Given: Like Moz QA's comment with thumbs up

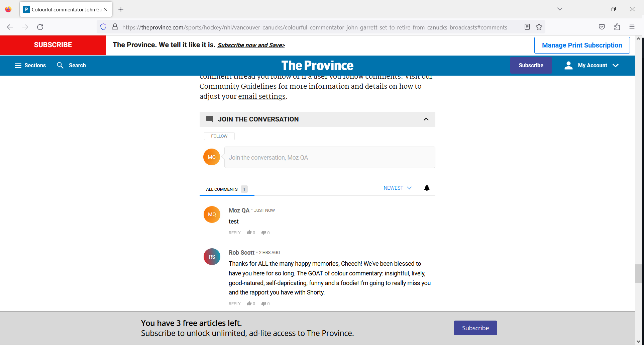Looking at the screenshot, I should pos(250,232).
